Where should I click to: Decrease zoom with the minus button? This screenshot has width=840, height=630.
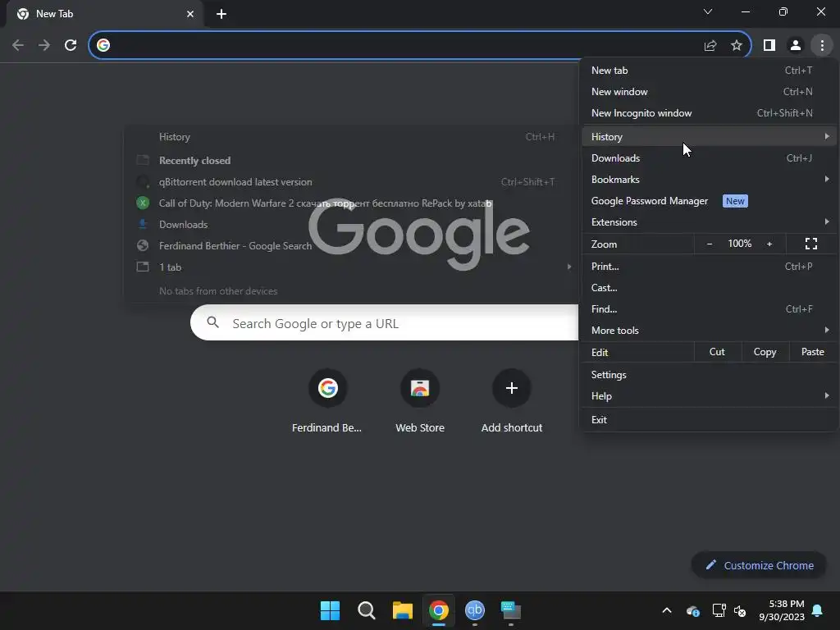point(710,244)
